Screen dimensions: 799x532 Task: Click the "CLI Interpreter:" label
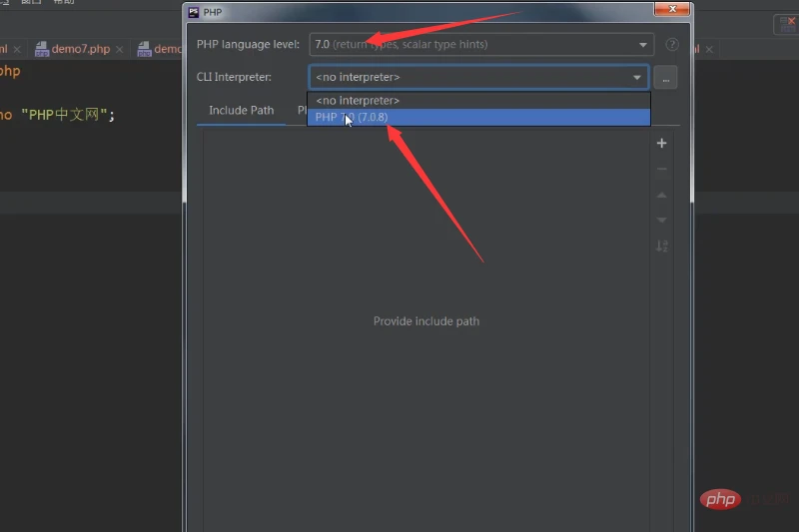(234, 77)
